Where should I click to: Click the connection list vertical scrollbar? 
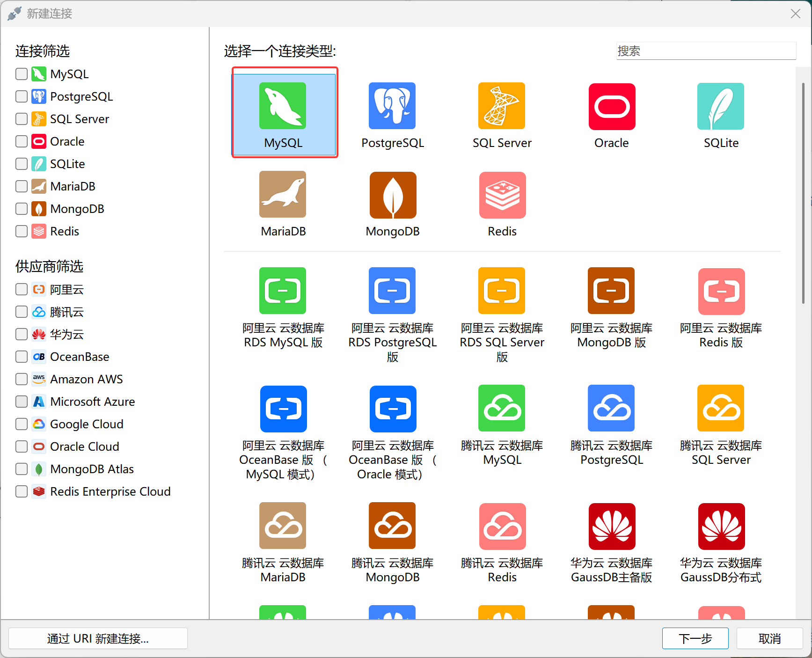coord(803,194)
